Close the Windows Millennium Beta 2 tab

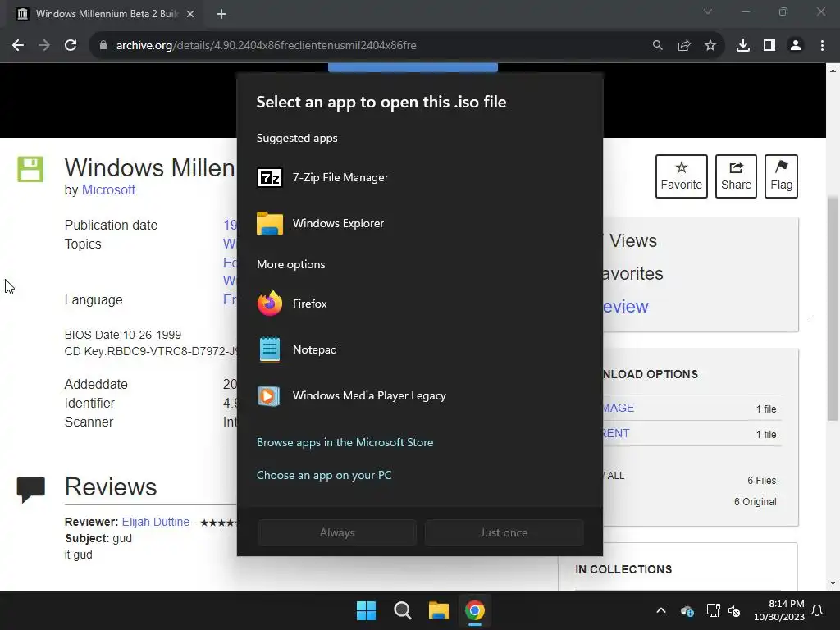(190, 14)
